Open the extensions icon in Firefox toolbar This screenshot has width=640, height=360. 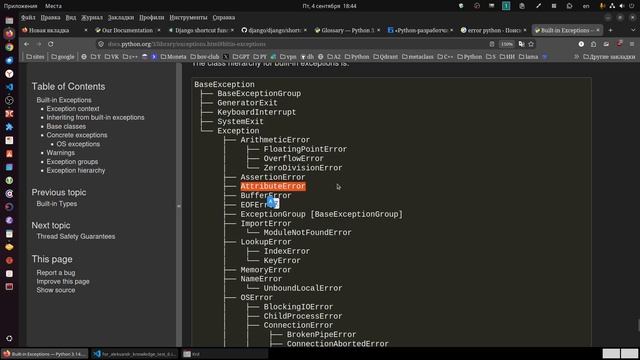point(593,44)
